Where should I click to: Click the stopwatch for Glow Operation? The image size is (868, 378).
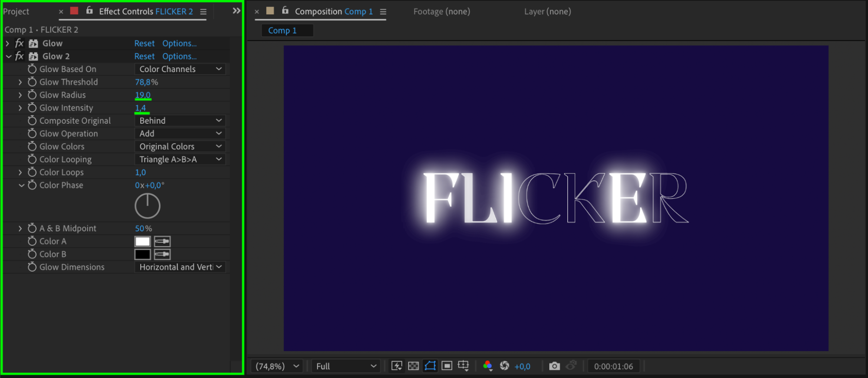point(32,134)
